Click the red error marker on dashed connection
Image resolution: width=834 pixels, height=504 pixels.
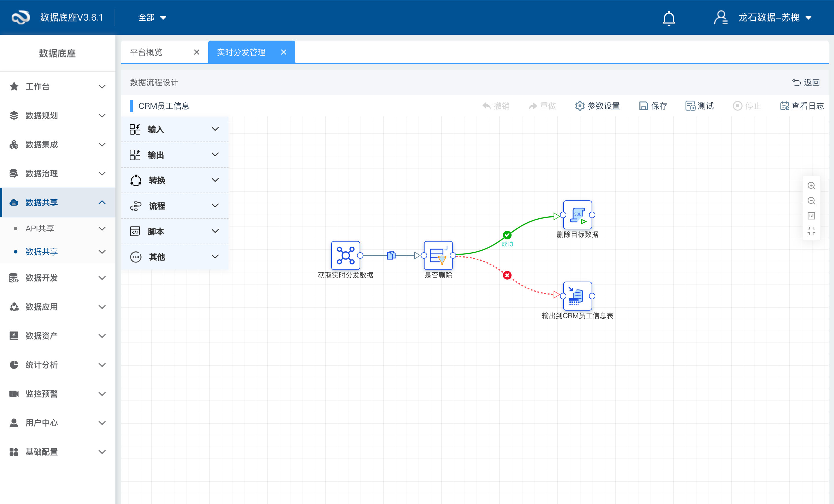(x=507, y=275)
